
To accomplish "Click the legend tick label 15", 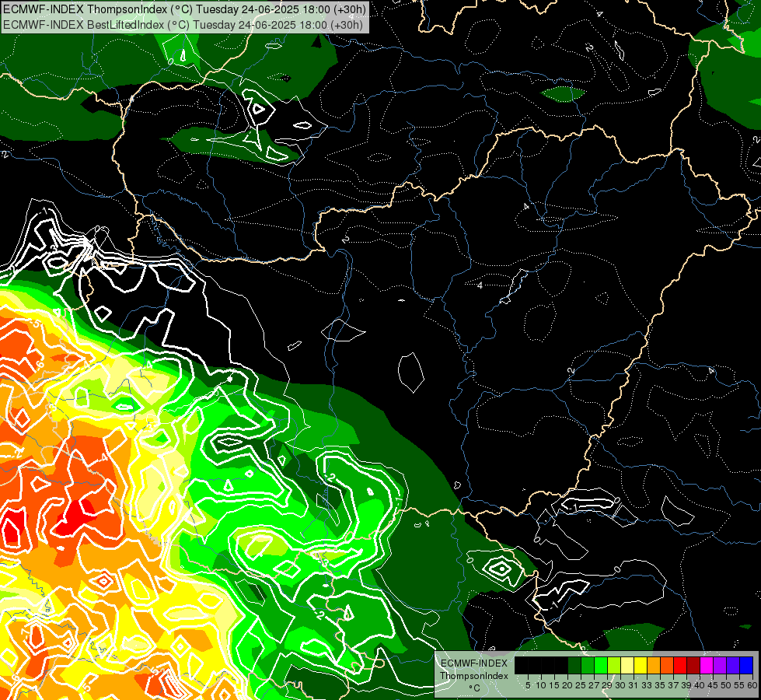I will (554, 685).
